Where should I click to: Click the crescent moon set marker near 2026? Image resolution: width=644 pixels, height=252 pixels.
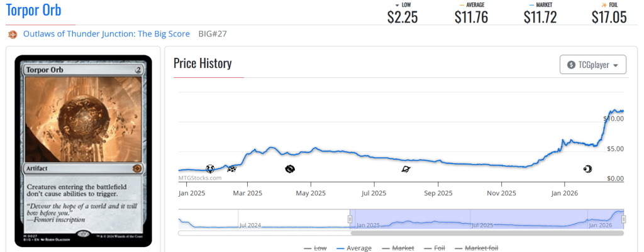click(x=587, y=168)
